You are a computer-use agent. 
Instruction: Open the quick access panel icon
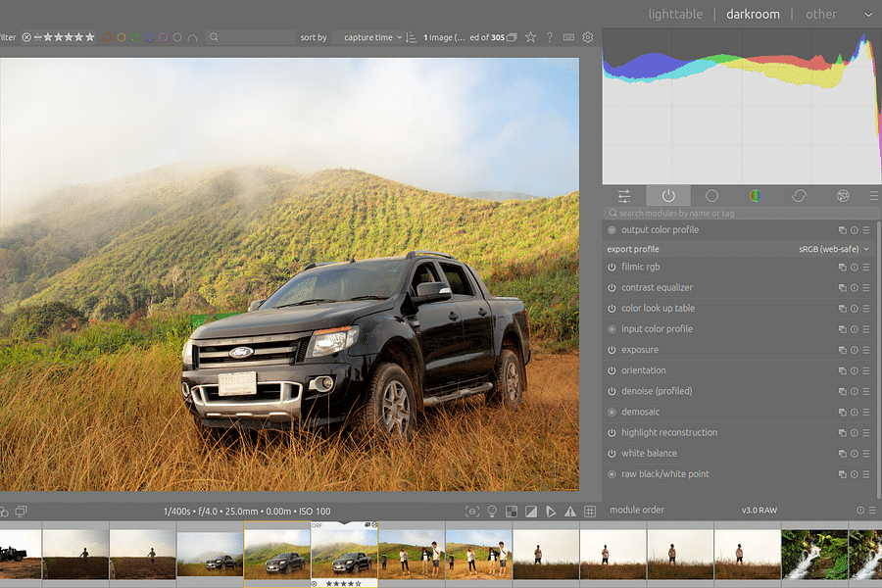(x=624, y=196)
